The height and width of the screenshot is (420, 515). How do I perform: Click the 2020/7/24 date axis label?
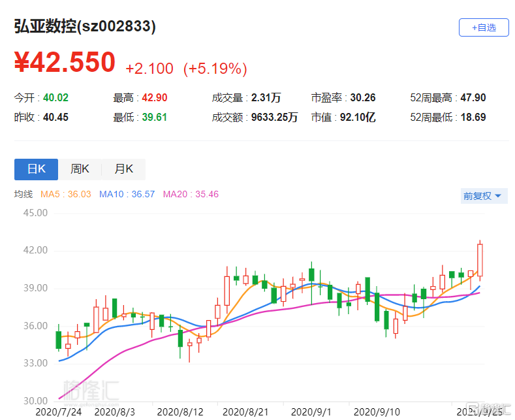[x=59, y=412]
